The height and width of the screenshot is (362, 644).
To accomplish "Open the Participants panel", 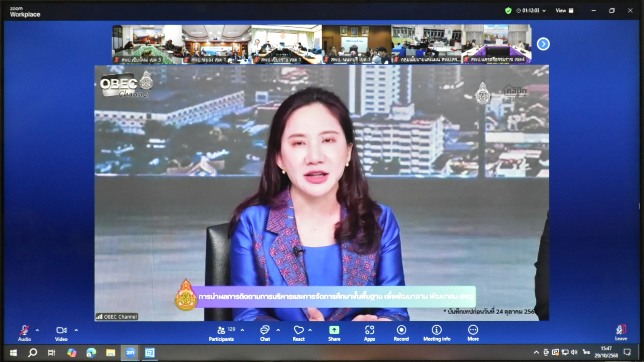I will pos(221,333).
